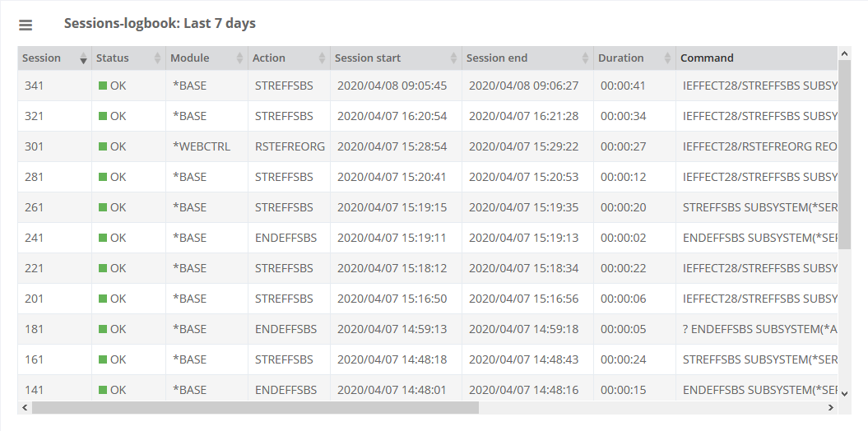Click green OK status of session 341
Image resolution: width=868 pixels, height=431 pixels.
[x=112, y=86]
